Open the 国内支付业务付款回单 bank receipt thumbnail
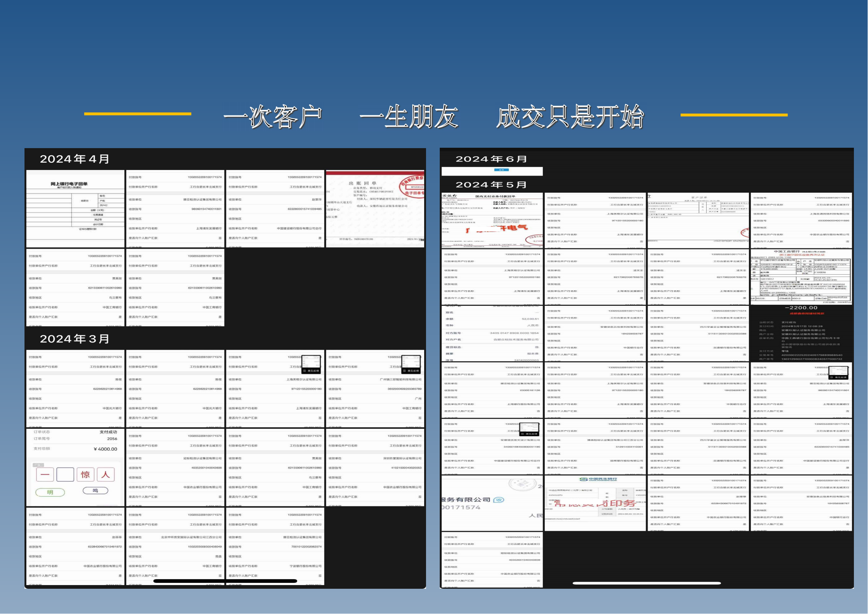868x614 pixels. click(492, 220)
